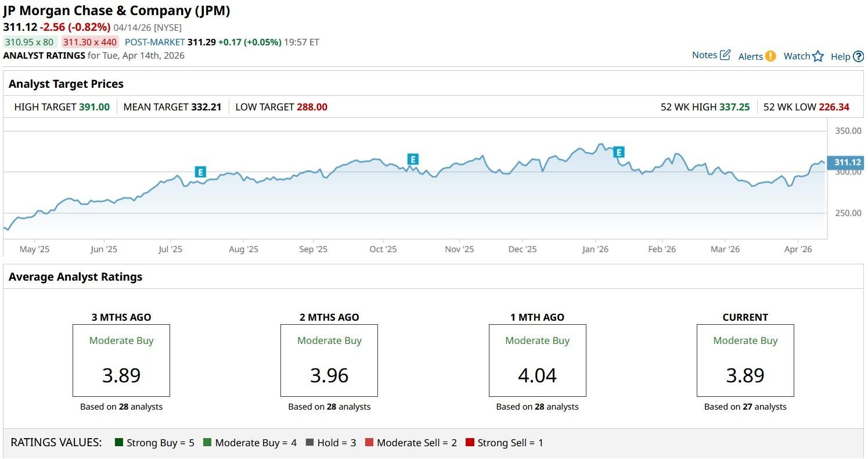Click the JP Morgan Chase & Company title
868x459 pixels.
click(117, 11)
